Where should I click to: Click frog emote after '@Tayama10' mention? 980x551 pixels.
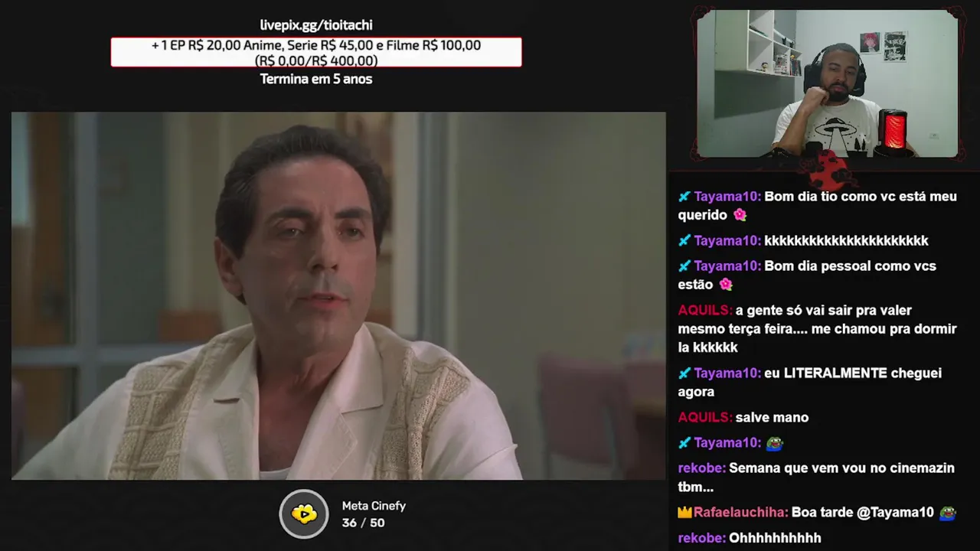[x=948, y=513]
